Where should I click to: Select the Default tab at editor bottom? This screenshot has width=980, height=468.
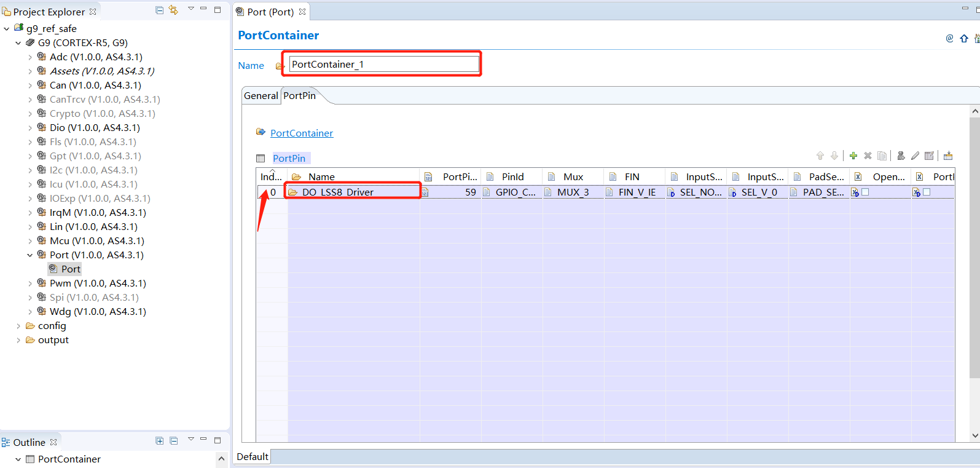253,456
